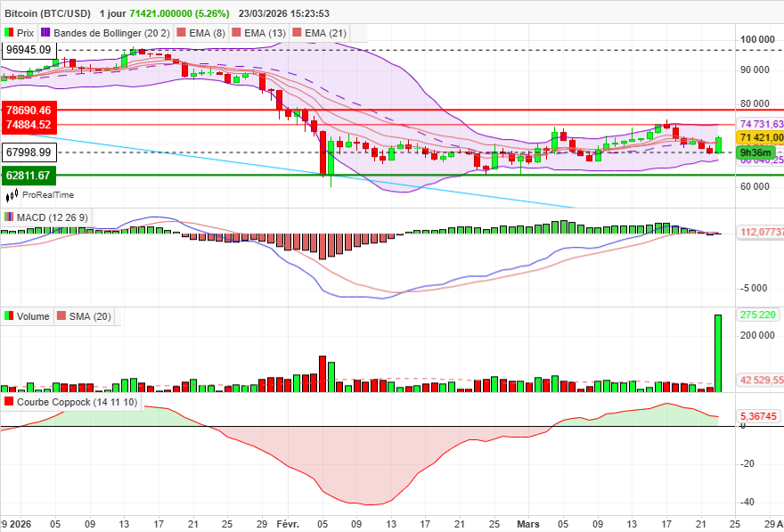Click the green 62811.67 support label
Screen dimensions: 784x532
pos(29,175)
